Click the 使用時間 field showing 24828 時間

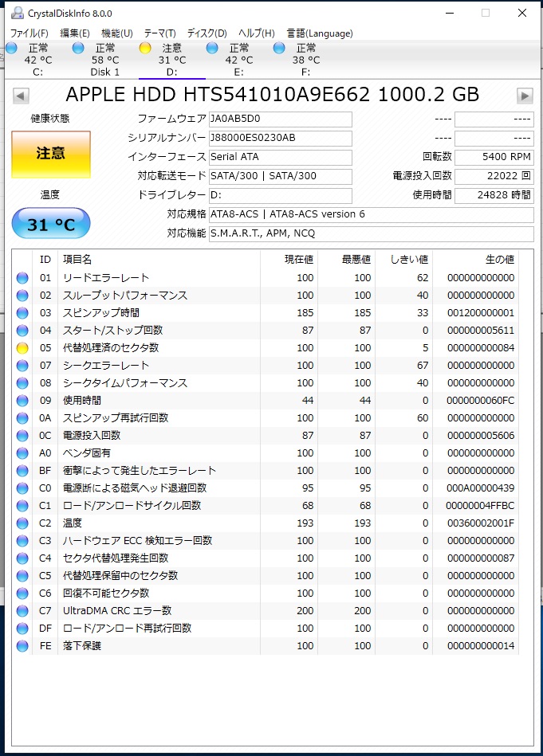pyautogui.click(x=494, y=196)
